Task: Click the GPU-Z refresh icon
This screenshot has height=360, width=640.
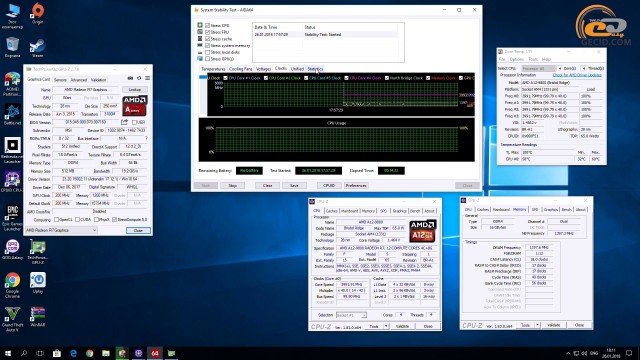Action: tap(139, 78)
